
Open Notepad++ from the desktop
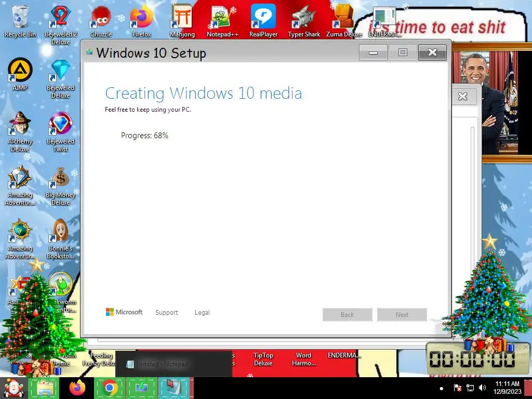coord(222,21)
